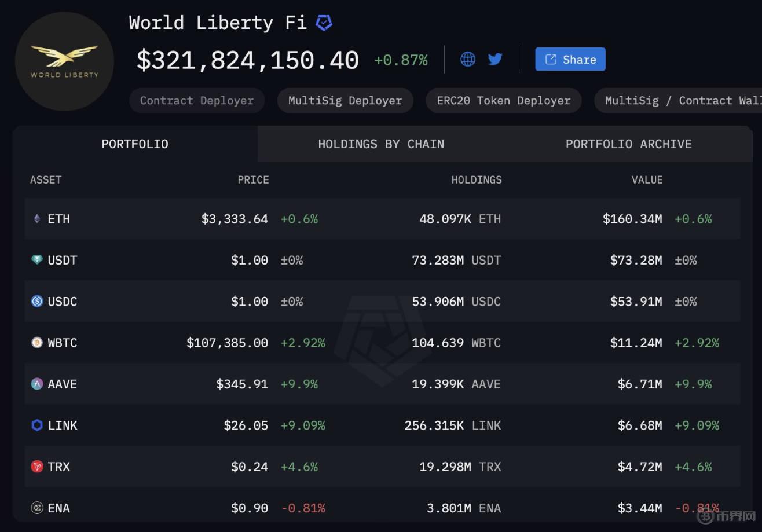762x532 pixels.
Task: Sort by the Value column header
Action: (647, 180)
